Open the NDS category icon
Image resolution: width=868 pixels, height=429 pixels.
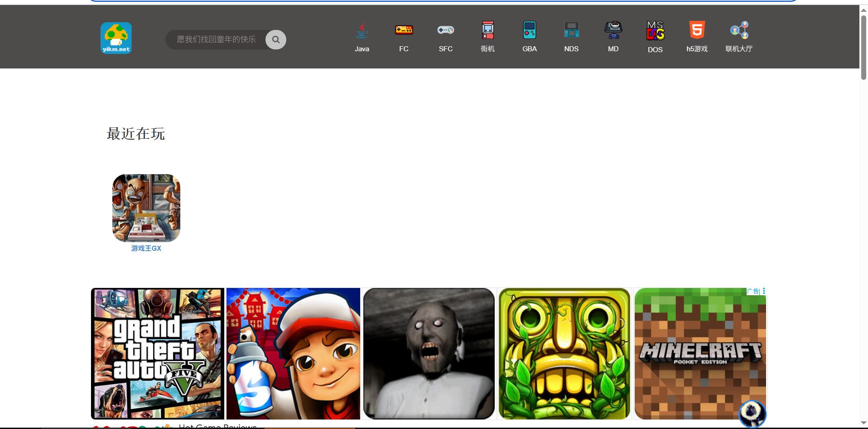571,30
